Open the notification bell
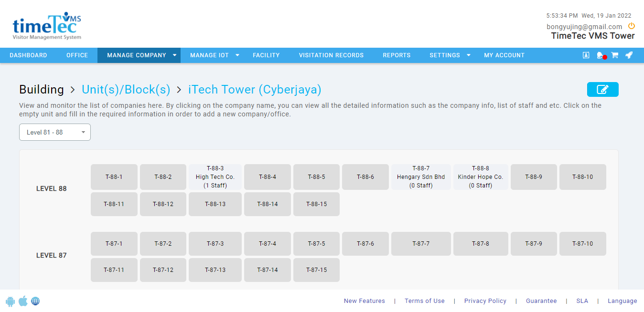The width and height of the screenshot is (644, 312). 601,55
